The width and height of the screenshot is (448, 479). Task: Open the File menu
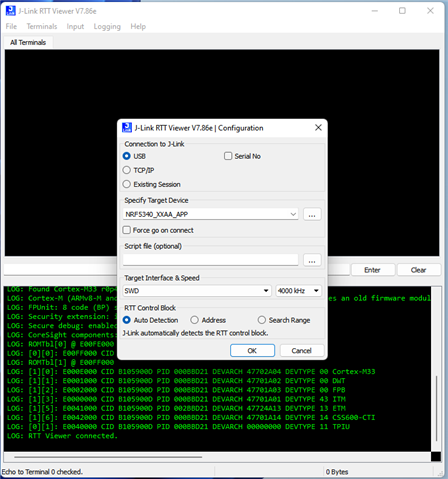point(11,26)
